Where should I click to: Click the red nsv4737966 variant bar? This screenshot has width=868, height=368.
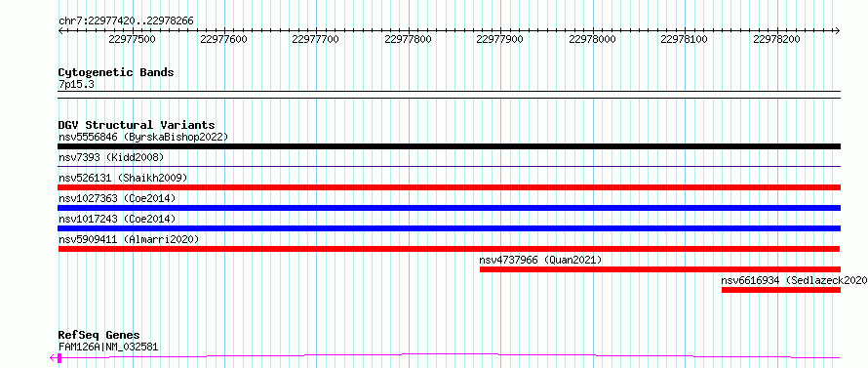click(660, 269)
